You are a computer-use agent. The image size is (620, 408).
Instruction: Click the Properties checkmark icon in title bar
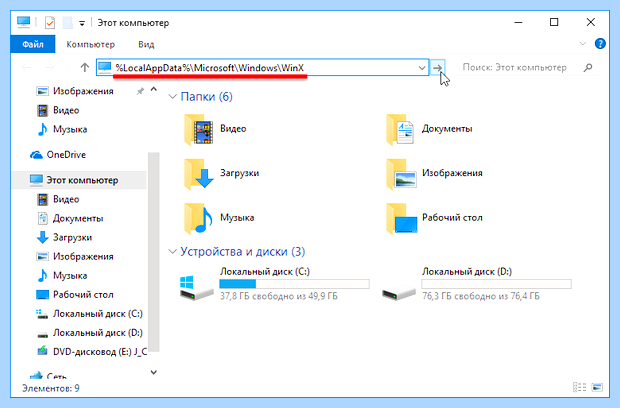pyautogui.click(x=50, y=23)
